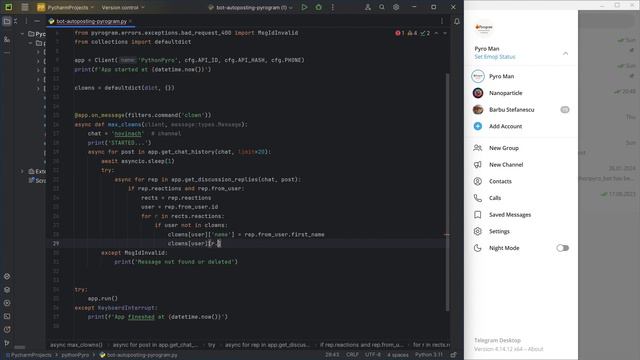Open Version control dropdown
The image size is (640, 360).
(x=122, y=7)
